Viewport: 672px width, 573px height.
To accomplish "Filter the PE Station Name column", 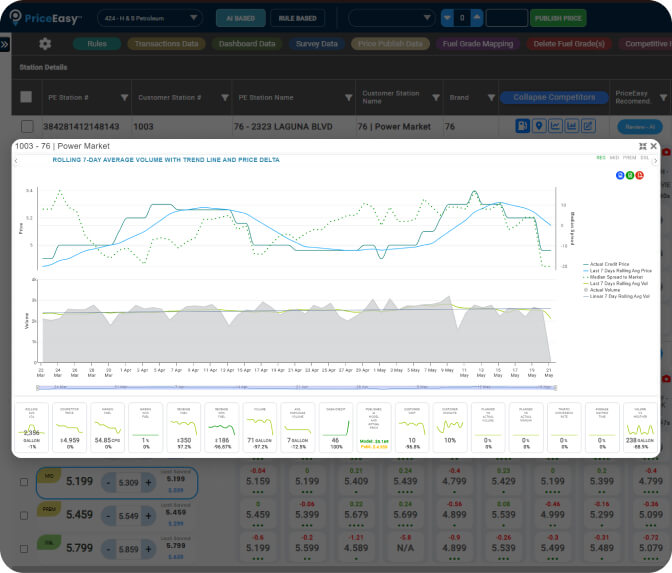I will [348, 98].
